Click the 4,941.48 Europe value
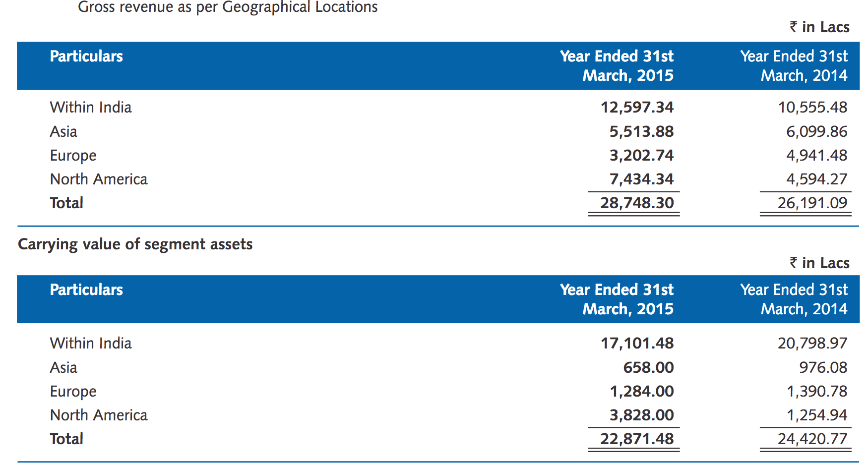 (816, 155)
